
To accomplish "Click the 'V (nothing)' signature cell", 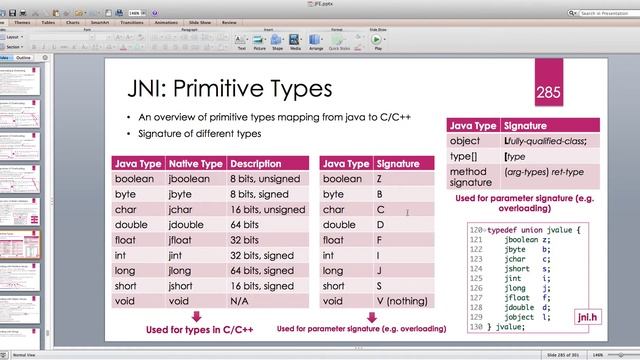I will 404,301.
